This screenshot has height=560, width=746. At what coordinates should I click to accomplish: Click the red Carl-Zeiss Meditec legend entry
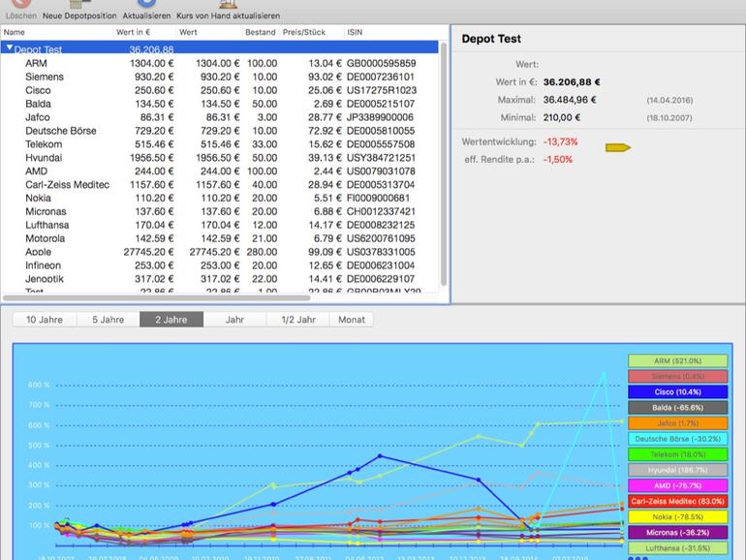(676, 501)
